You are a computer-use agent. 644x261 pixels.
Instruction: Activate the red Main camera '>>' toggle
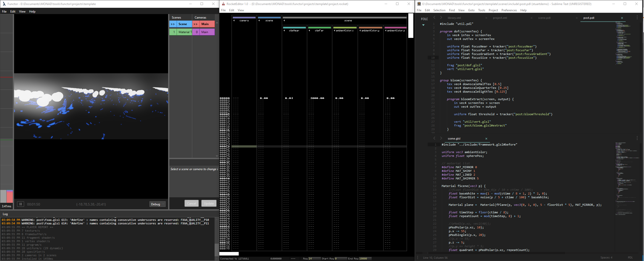(195, 24)
